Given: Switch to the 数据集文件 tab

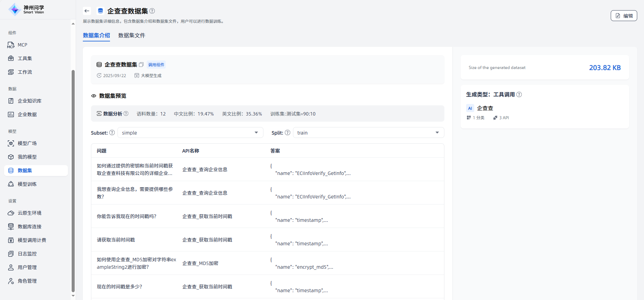Looking at the screenshot, I should coord(132,35).
